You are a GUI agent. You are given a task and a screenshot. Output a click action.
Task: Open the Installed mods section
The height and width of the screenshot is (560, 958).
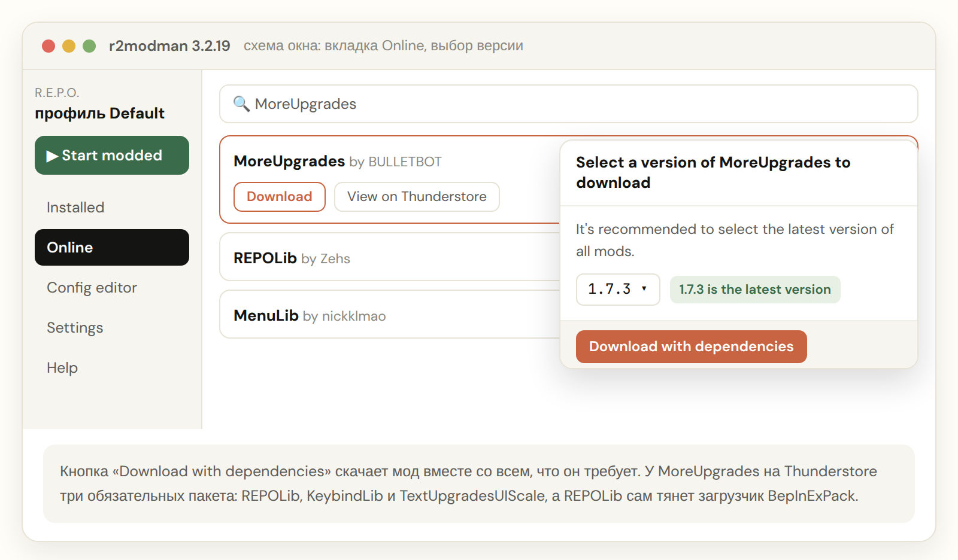coord(112,208)
